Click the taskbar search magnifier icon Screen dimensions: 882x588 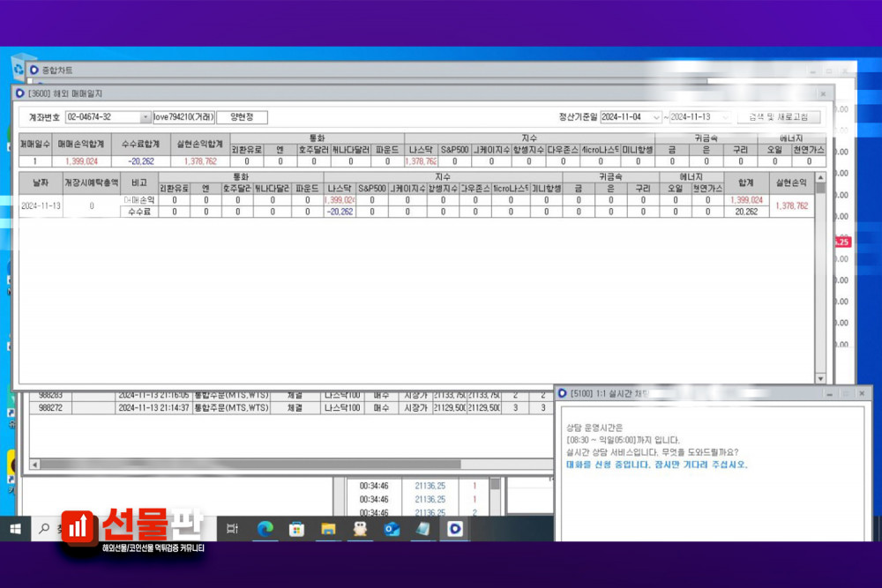coord(44,528)
